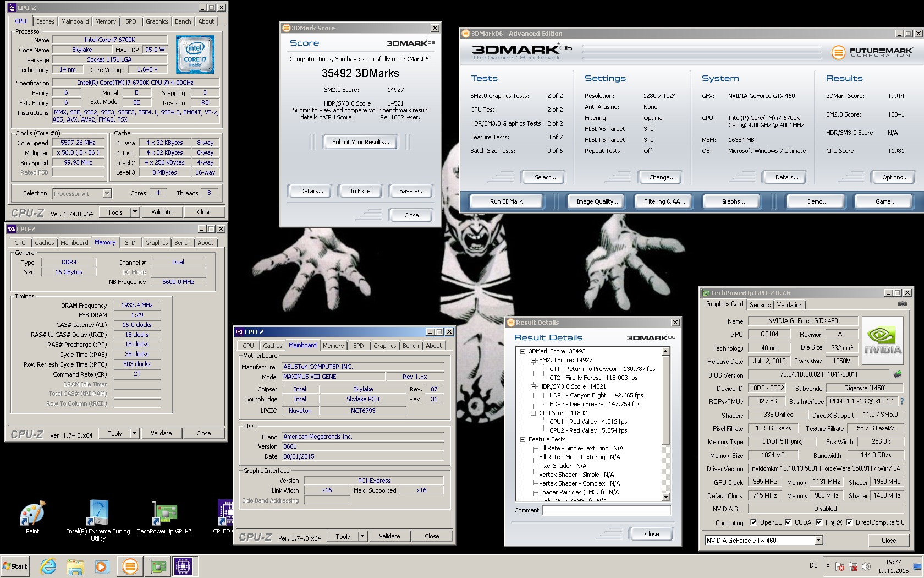Switch to GPU-Z taskbar icon
The image size is (924, 578).
point(158,566)
